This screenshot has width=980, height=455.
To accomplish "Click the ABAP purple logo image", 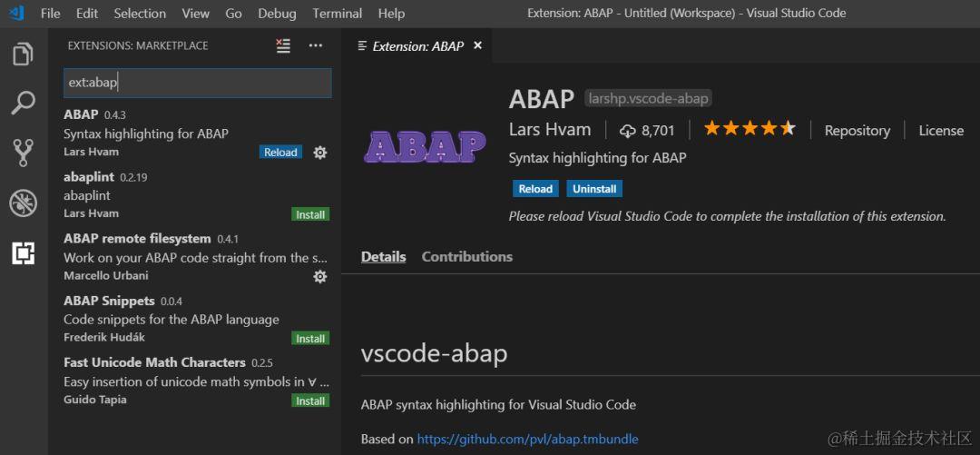I will pyautogui.click(x=425, y=146).
